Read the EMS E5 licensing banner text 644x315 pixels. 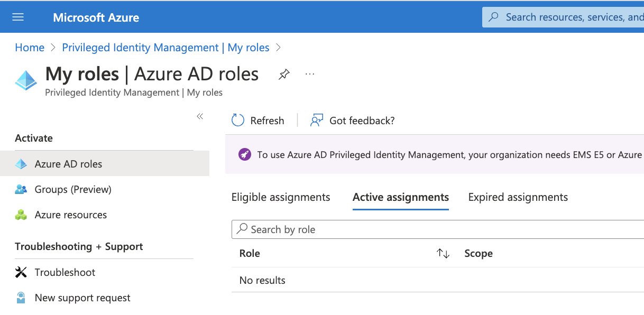[x=449, y=155]
